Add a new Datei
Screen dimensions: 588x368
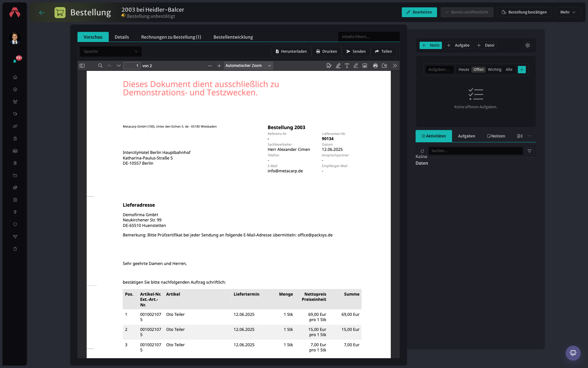tap(486, 45)
